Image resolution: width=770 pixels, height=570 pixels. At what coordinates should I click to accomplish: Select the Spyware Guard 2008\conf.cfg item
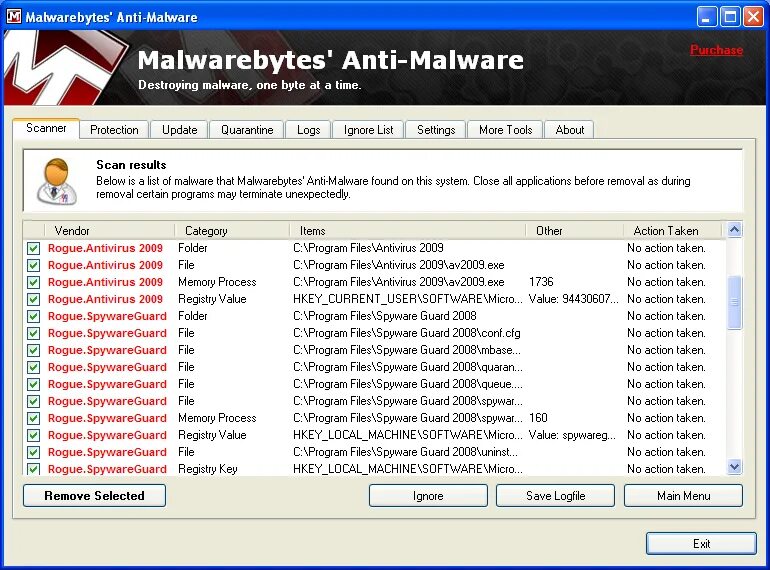coord(407,333)
